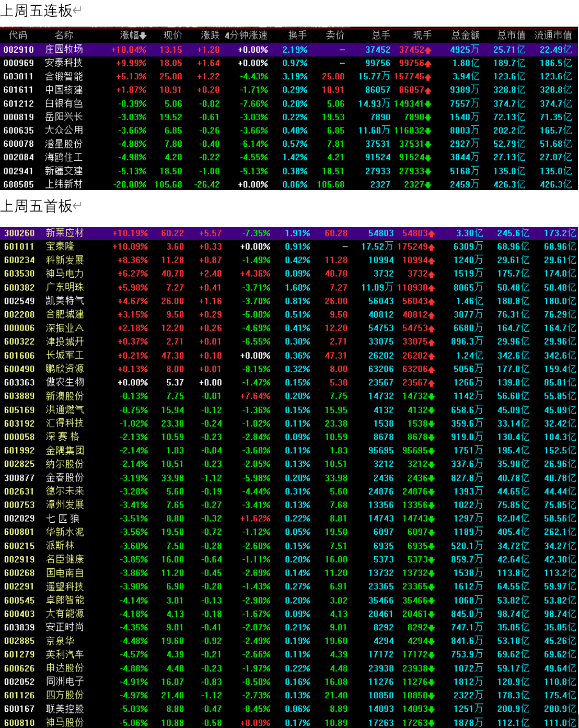Select stock 深赛格
Viewport: 579px width, 728px height.
[63, 437]
